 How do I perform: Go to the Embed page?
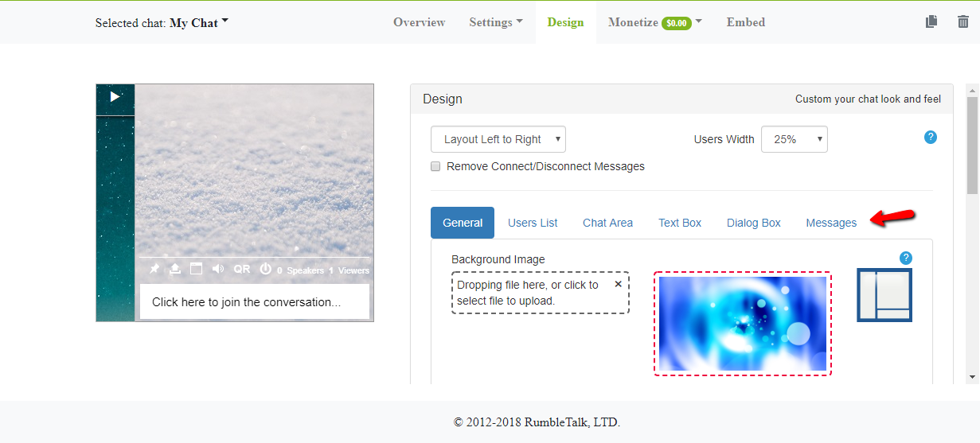coord(745,22)
